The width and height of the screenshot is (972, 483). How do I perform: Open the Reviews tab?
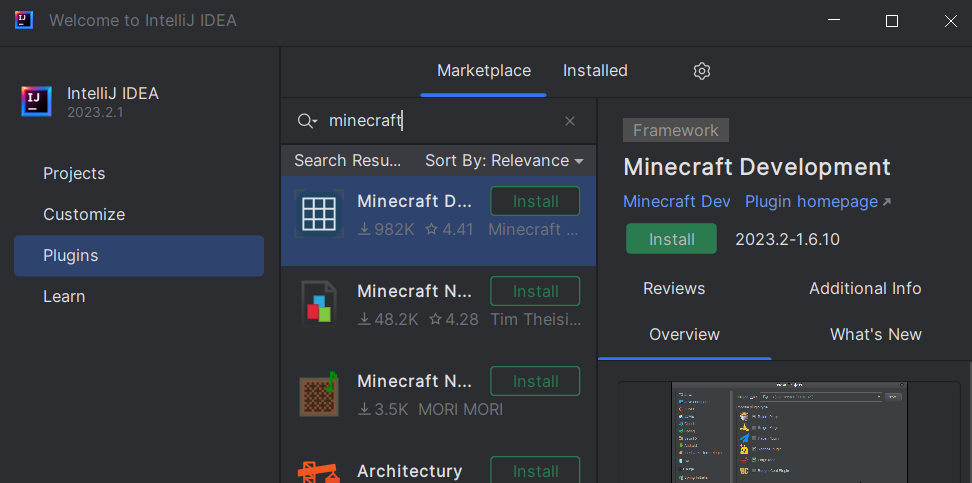674,288
